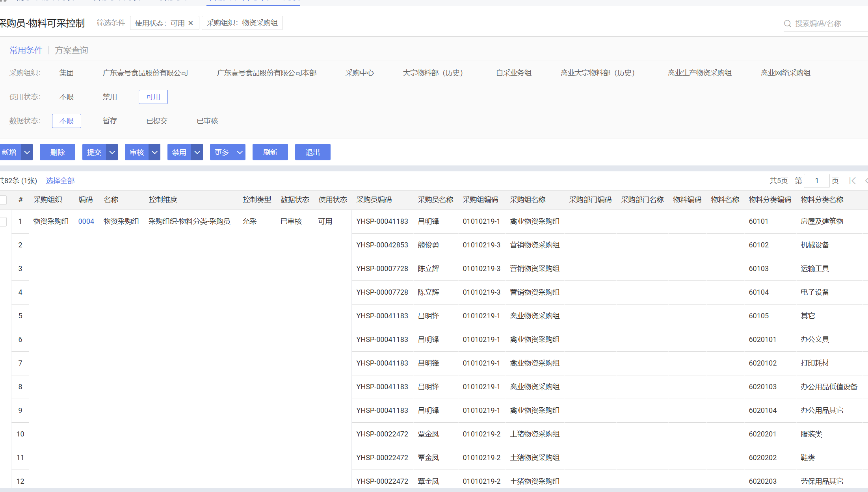This screenshot has width=868, height=492.
Task: Switch to 方案查询 tab
Action: pos(71,50)
